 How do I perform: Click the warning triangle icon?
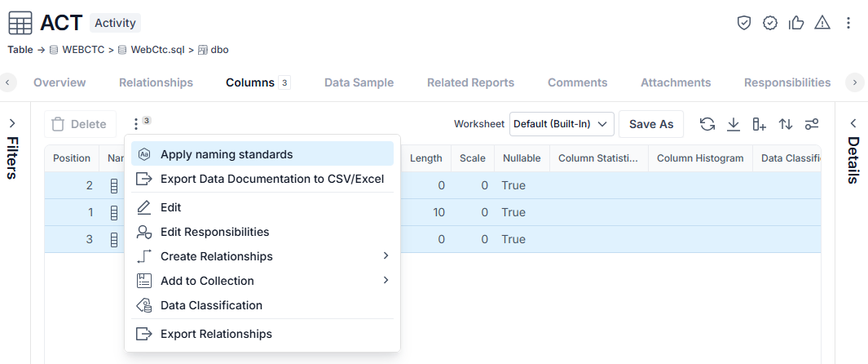(x=822, y=23)
